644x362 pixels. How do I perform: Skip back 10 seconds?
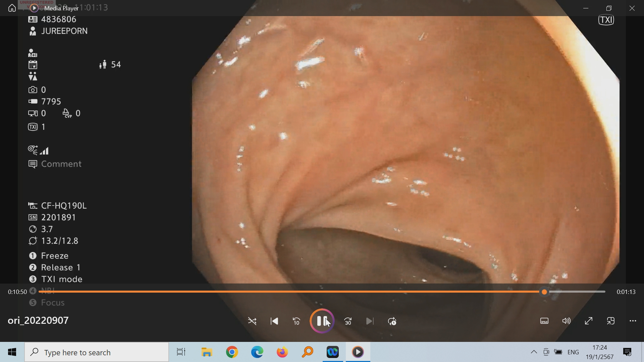coord(297,321)
